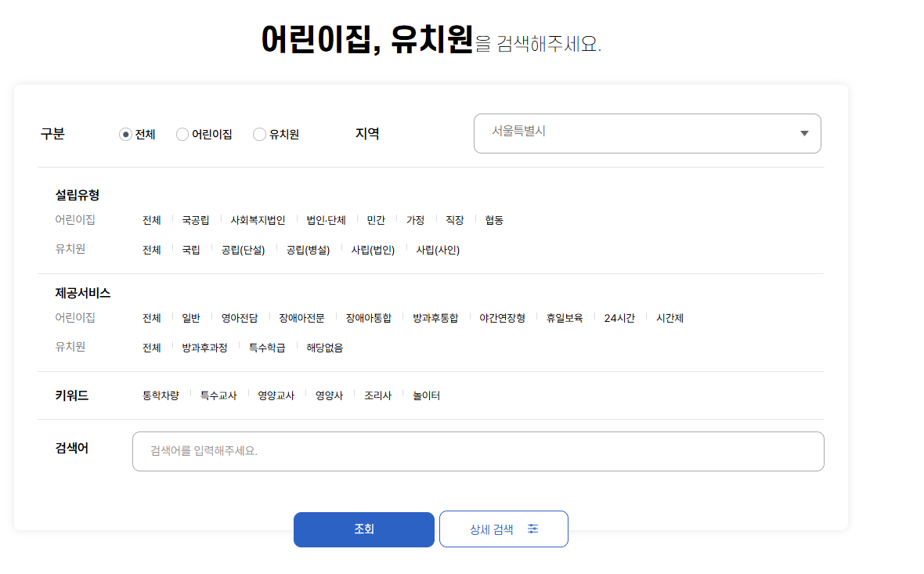The width and height of the screenshot is (924, 574).
Task: Select 국공립 establishment type
Action: pos(195,220)
